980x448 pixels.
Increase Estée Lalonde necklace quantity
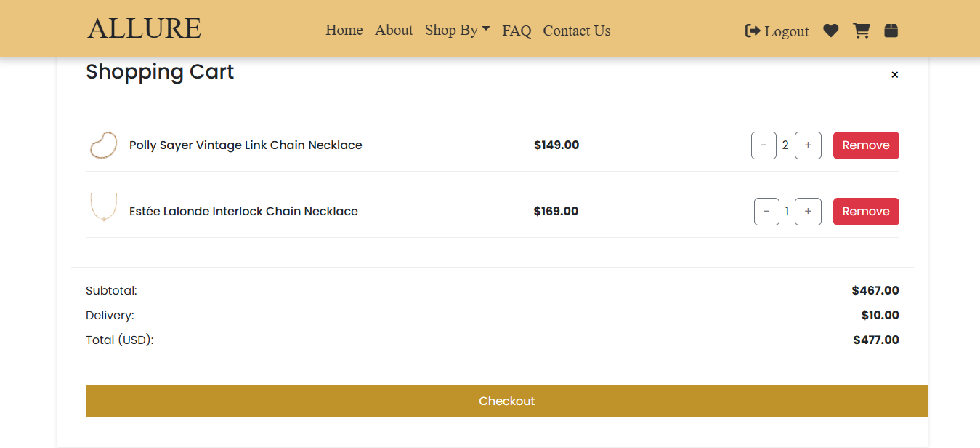pyautogui.click(x=808, y=212)
